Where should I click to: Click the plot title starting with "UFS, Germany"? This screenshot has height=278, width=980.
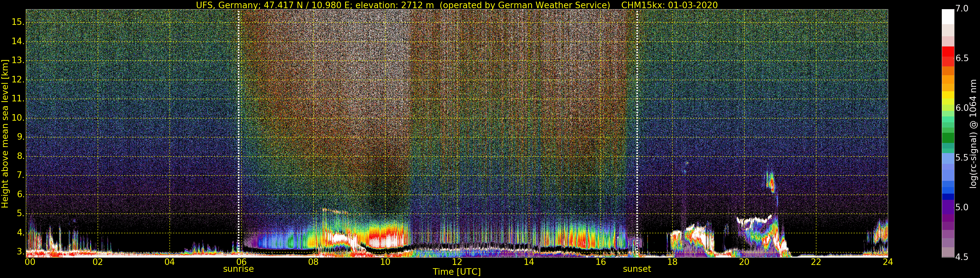pyautogui.click(x=457, y=5)
